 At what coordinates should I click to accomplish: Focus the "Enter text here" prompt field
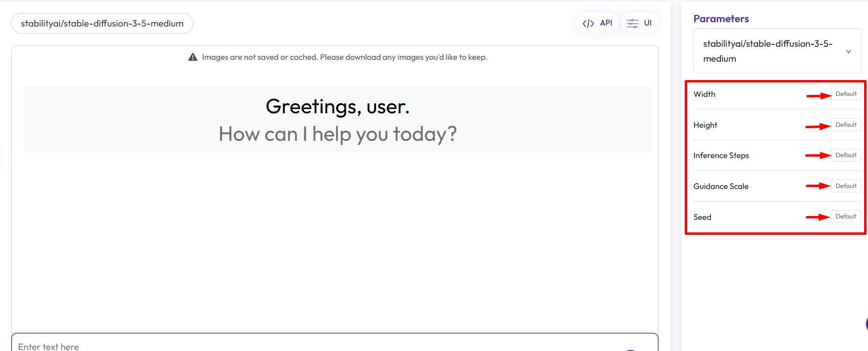point(289,346)
